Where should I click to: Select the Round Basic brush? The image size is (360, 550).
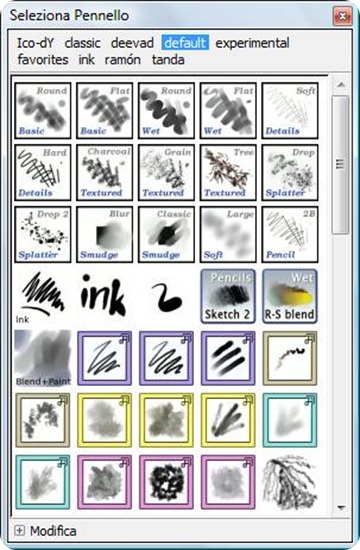click(x=43, y=110)
